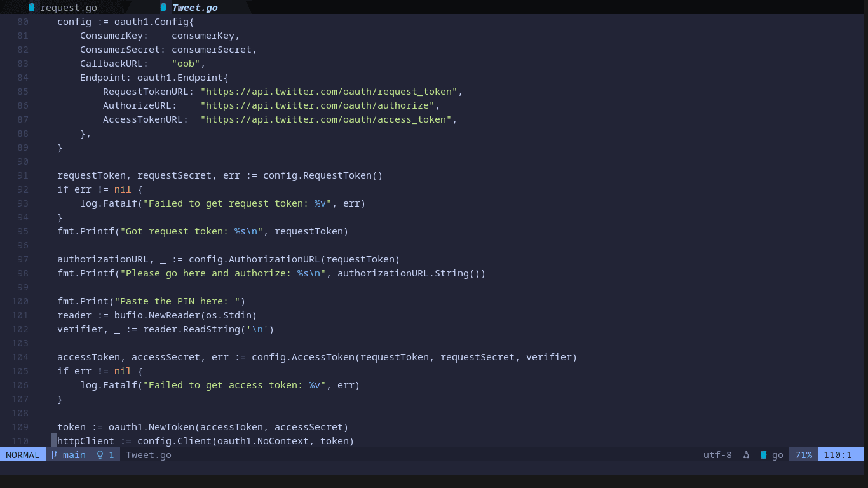Click the lightbulb diagnostics hint icon
Viewport: 868px width, 488px height.
(x=100, y=455)
